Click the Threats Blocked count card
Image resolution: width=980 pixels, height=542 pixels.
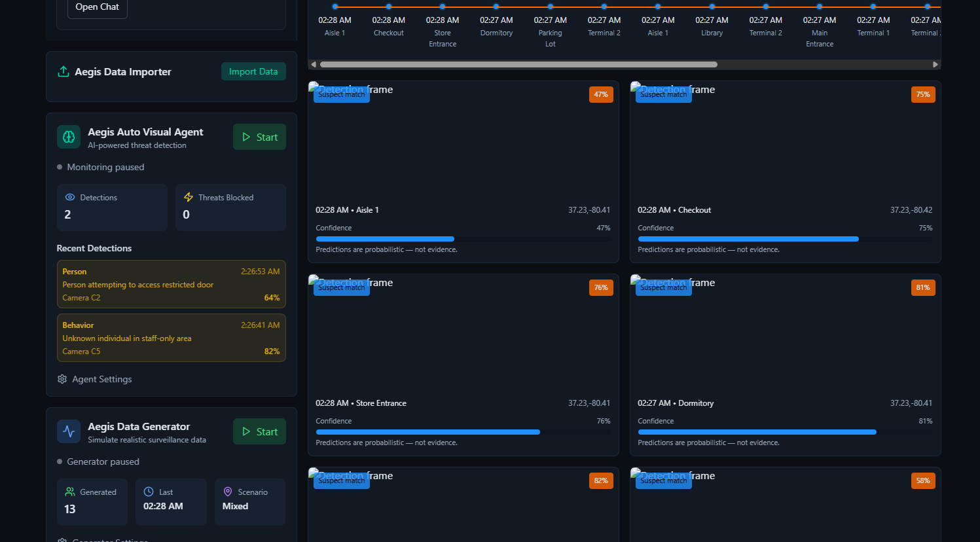tap(230, 208)
